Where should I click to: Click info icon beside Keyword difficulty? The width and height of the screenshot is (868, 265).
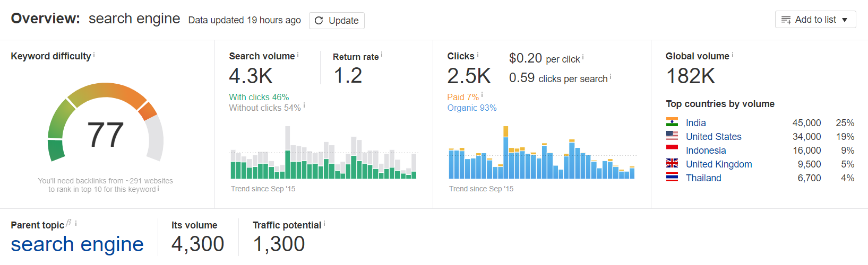tap(94, 54)
